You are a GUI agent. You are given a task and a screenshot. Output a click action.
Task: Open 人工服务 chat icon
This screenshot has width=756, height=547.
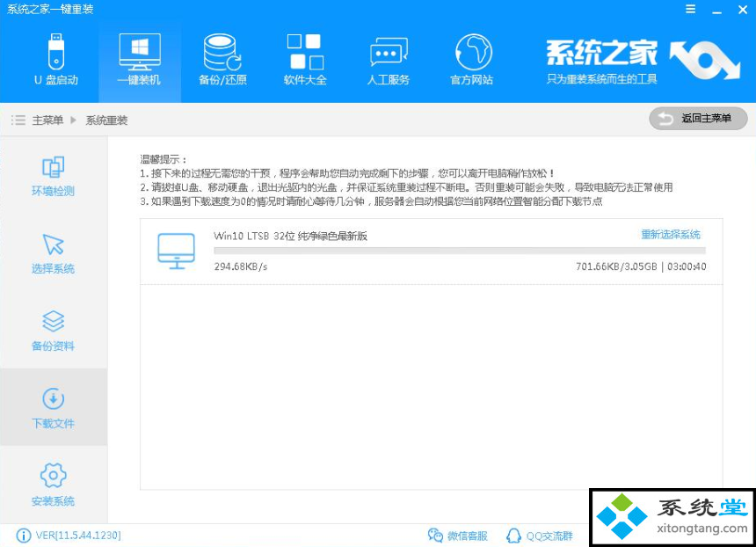coord(389,52)
